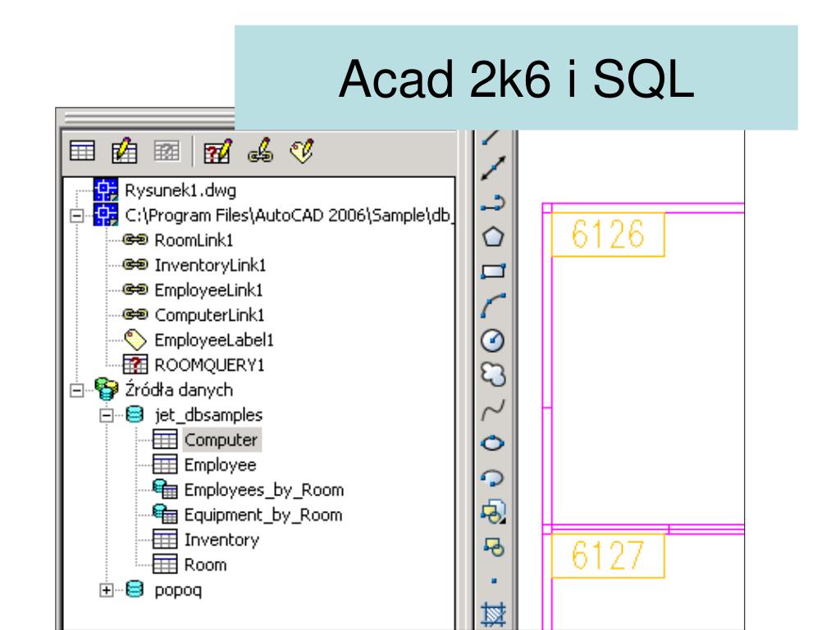Select the Employee table
The image size is (840, 630).
click(x=220, y=465)
